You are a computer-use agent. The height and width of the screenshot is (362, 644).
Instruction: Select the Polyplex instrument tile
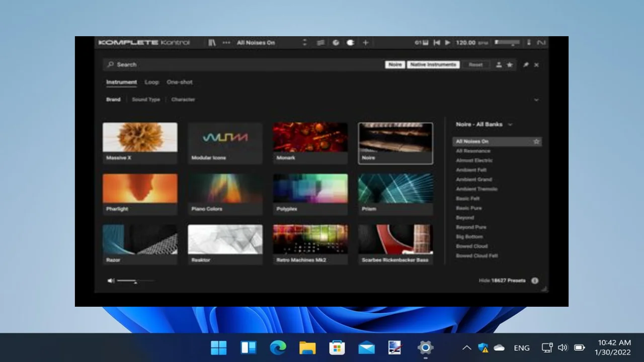click(x=310, y=194)
